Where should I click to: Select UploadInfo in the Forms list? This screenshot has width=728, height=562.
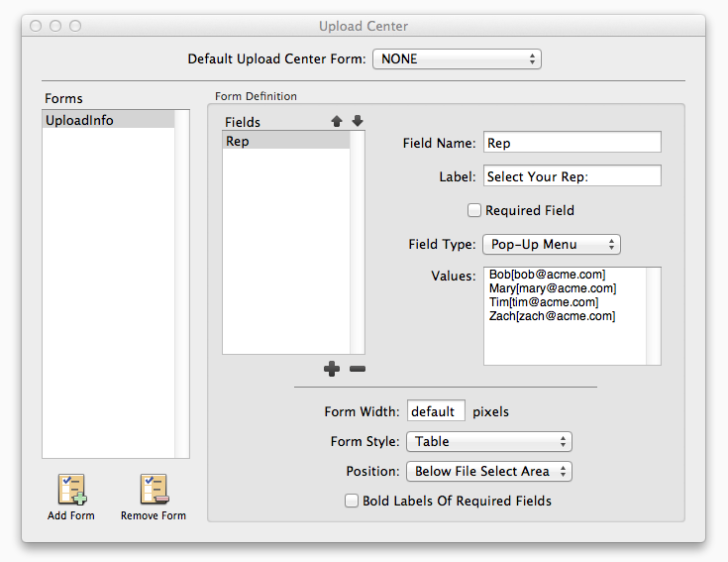click(108, 120)
